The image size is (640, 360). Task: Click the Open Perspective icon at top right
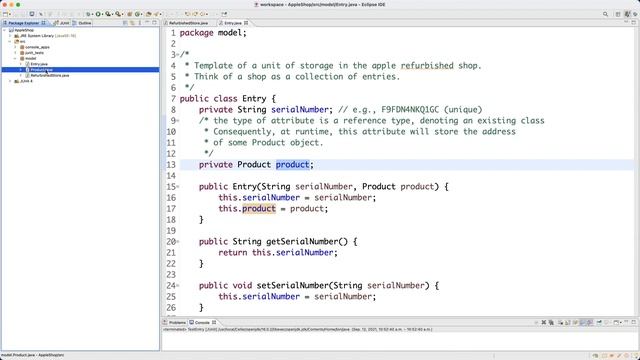pyautogui.click(x=618, y=14)
